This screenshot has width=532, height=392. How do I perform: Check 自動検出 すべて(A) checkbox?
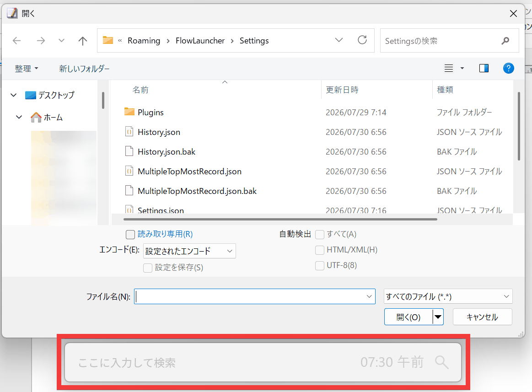320,235
